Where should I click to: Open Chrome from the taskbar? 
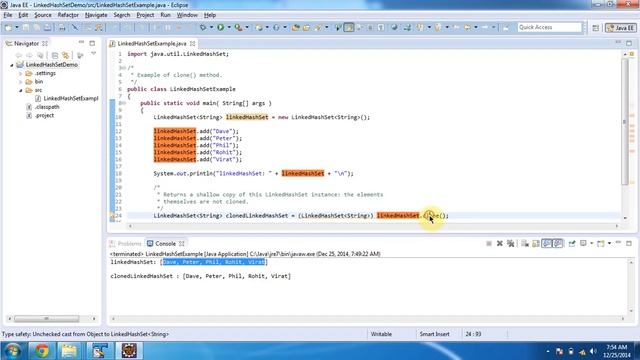pos(41,351)
